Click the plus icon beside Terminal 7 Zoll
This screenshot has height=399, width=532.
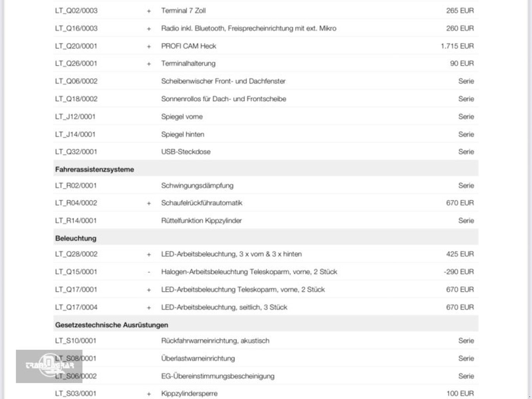(149, 11)
